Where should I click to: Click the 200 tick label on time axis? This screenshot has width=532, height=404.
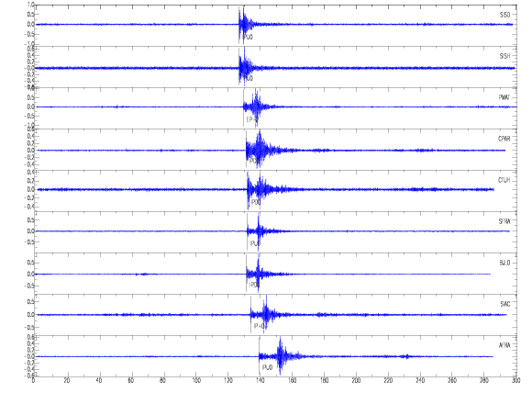point(356,380)
